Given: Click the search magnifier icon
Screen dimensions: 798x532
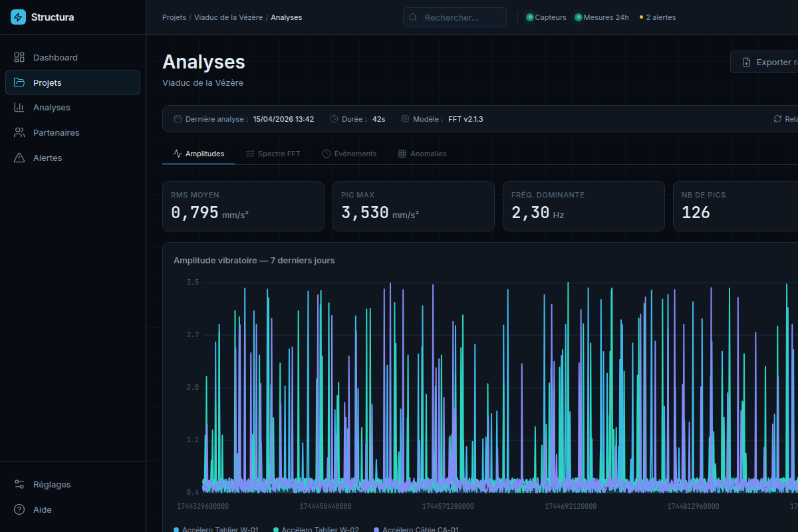Looking at the screenshot, I should pos(414,17).
